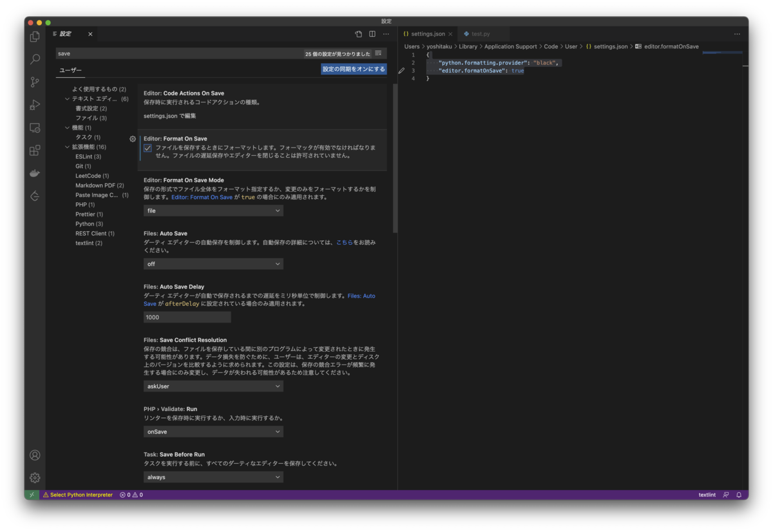The image size is (773, 532).
Task: Open more actions menu for settings editor group
Action: click(x=386, y=34)
